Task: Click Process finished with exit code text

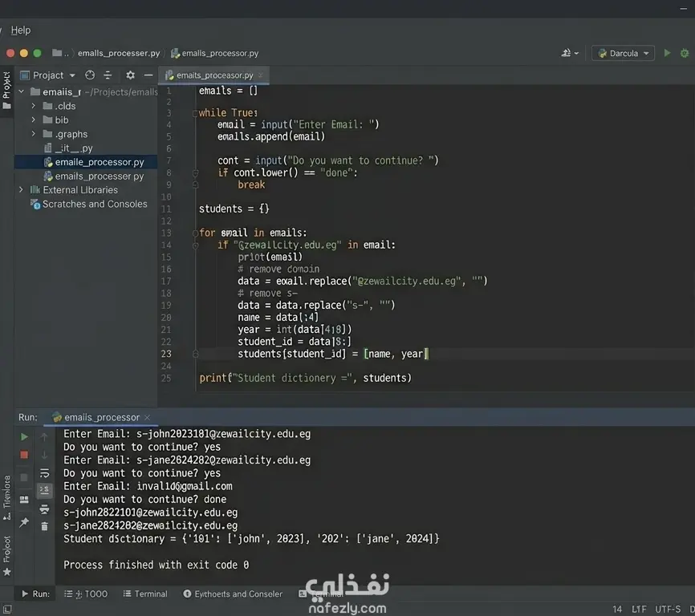Action: coord(156,565)
